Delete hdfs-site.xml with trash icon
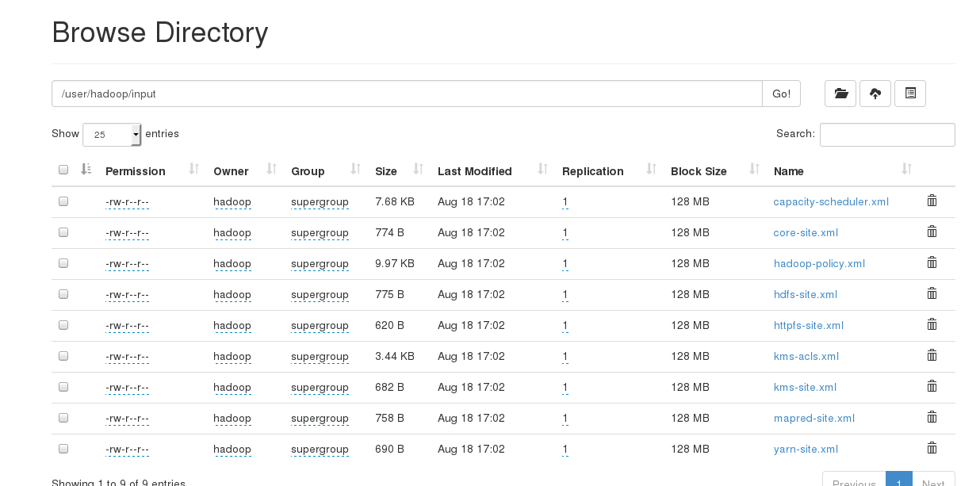The width and height of the screenshot is (980, 486). (932, 293)
